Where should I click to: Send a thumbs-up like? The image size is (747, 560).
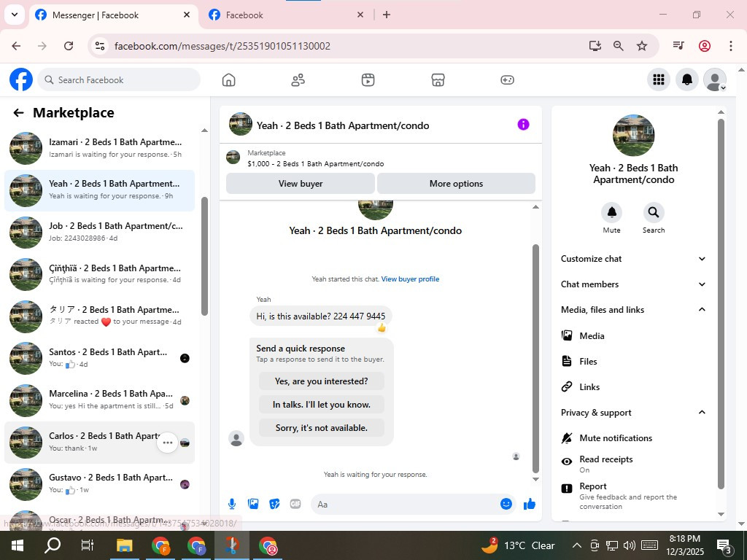click(530, 504)
